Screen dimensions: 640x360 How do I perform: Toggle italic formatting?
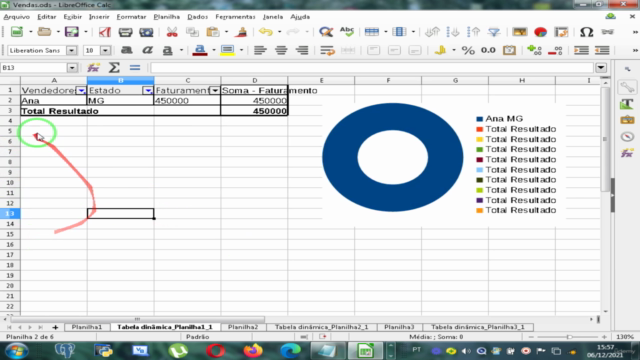[147, 50]
